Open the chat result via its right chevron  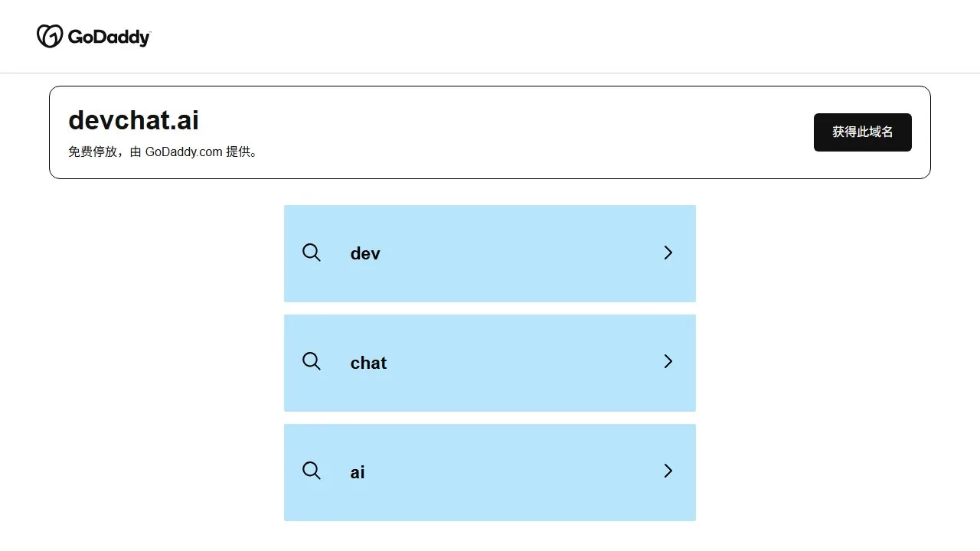(x=668, y=361)
